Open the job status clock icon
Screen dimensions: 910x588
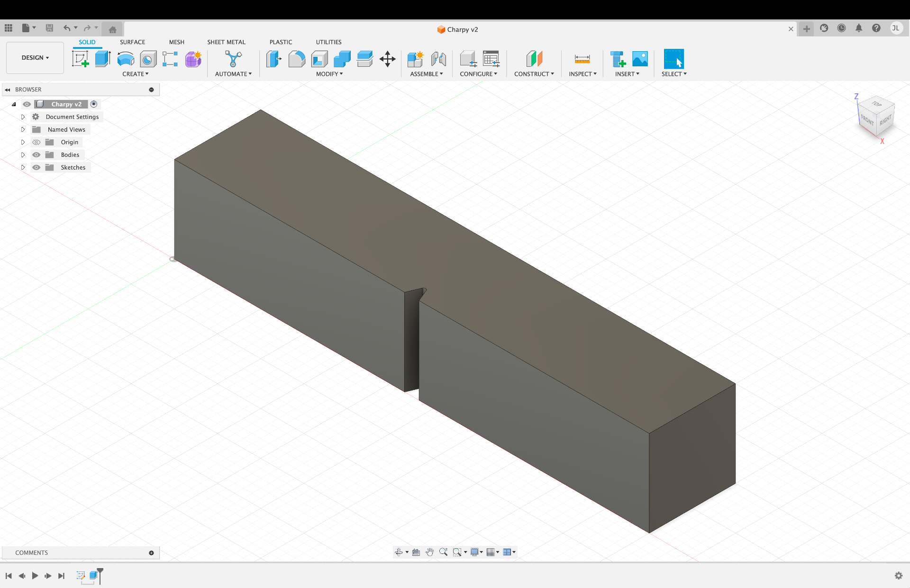click(x=841, y=28)
